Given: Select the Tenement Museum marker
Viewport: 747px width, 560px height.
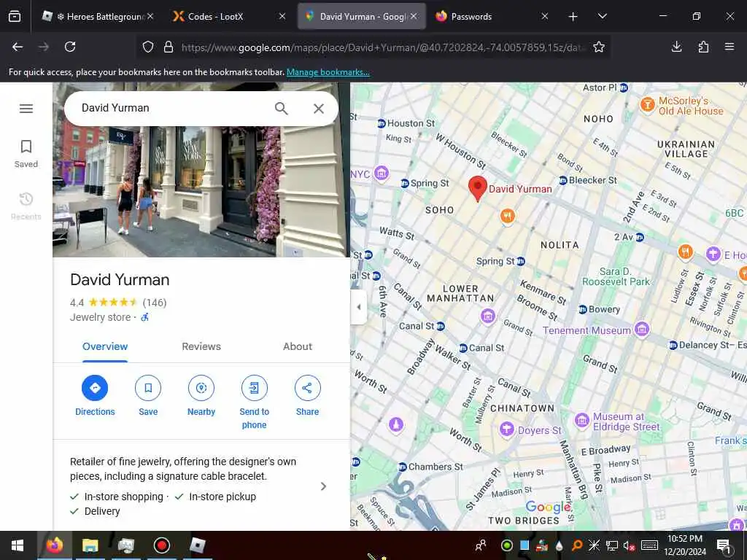Looking at the screenshot, I should pyautogui.click(x=642, y=329).
